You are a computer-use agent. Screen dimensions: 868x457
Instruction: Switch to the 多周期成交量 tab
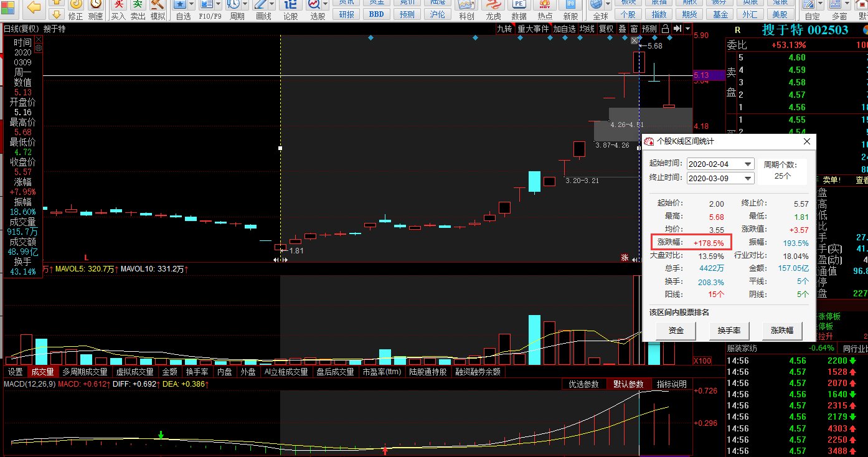point(85,372)
